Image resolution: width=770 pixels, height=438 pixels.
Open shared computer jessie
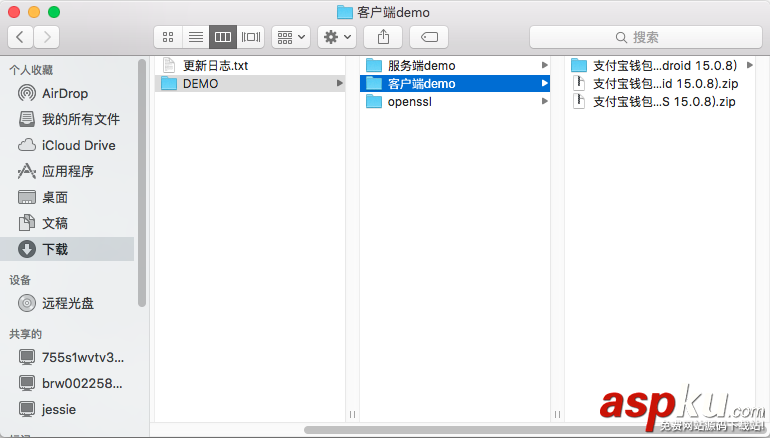coord(67,409)
